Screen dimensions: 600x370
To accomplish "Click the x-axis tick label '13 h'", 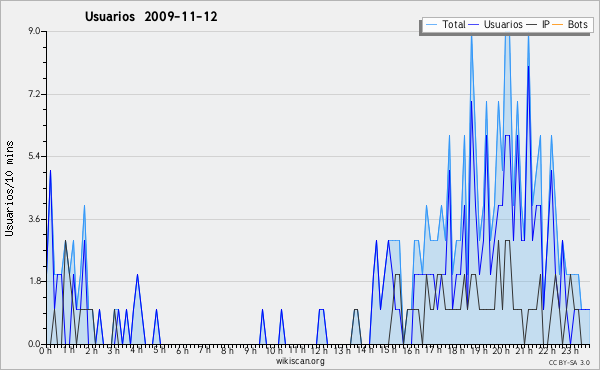I will (x=342, y=351).
